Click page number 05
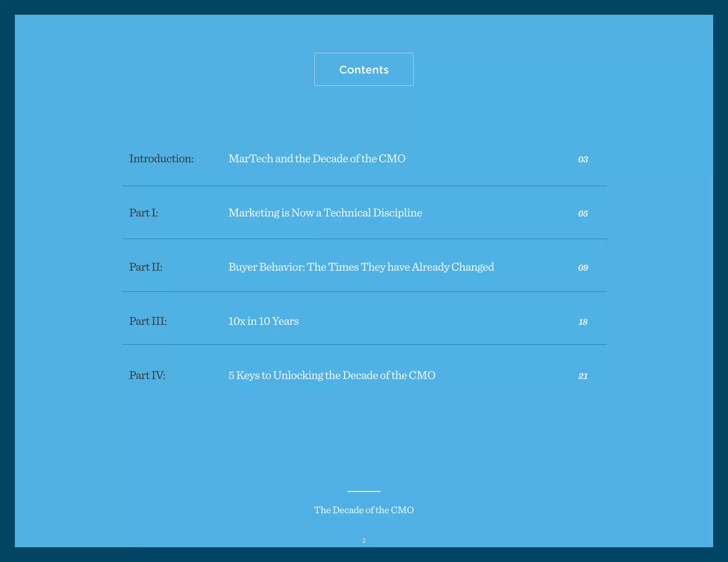Viewport: 728px width, 562px height. [x=583, y=214]
